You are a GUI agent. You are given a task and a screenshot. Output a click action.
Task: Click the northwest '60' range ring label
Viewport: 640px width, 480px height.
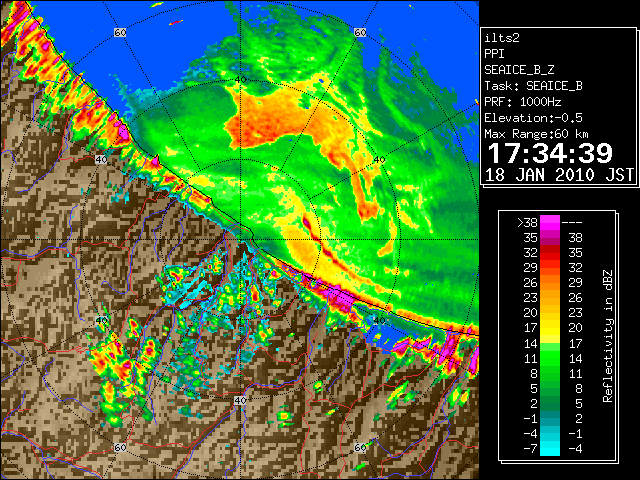120,33
